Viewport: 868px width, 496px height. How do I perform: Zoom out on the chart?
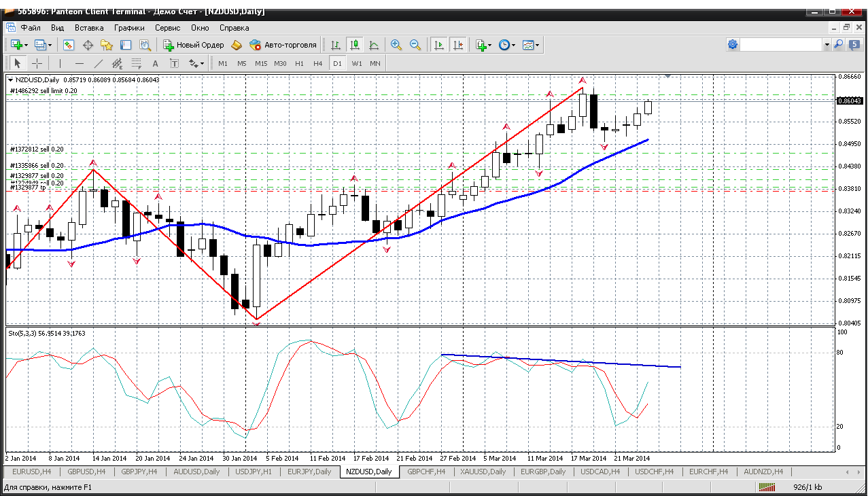(415, 45)
